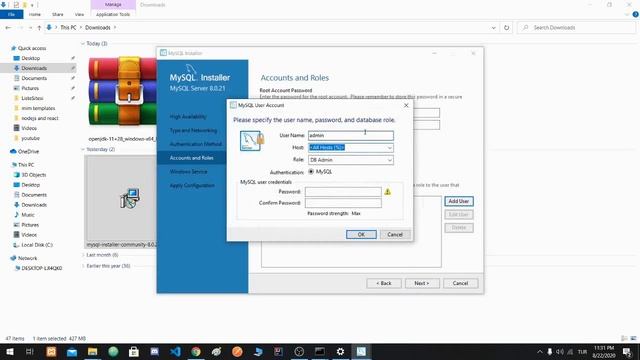This screenshot has width=640, height=360.
Task: Select openjdk-11 archive file thumbnail
Action: 122,92
